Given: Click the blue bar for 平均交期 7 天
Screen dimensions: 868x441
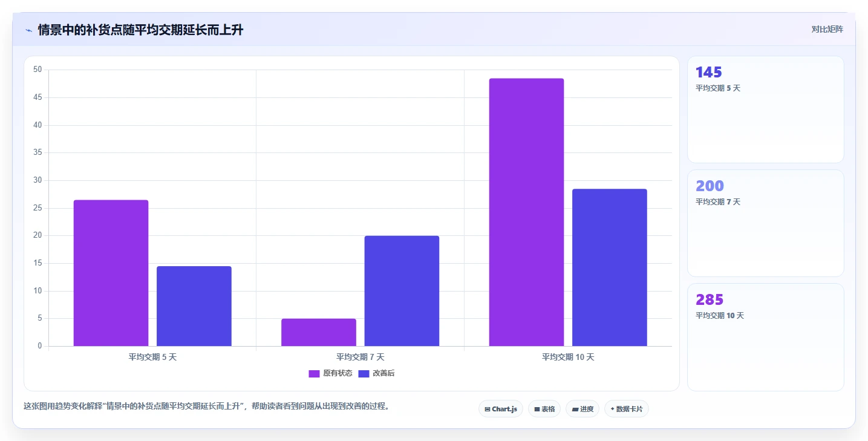Looking at the screenshot, I should tap(402, 291).
